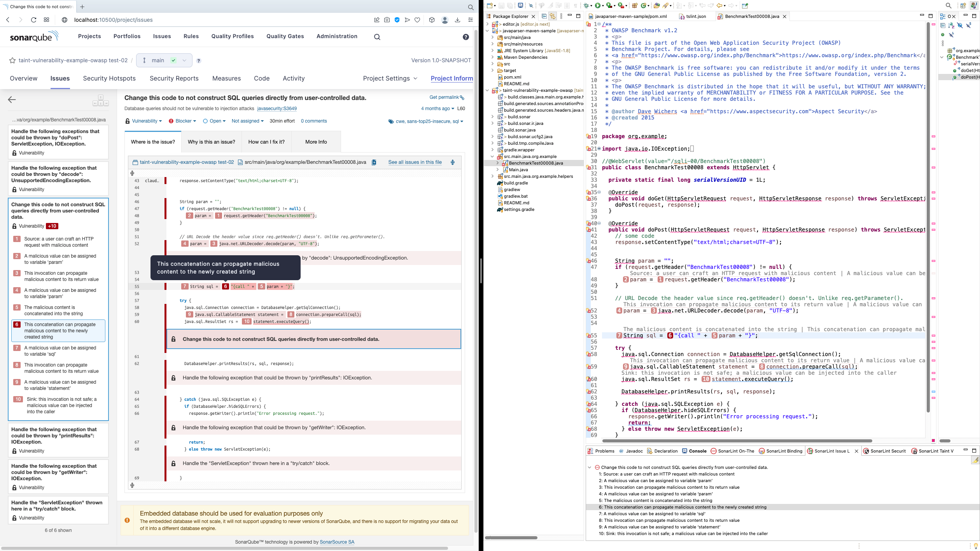
Task: Open the main branch dropdown
Action: (x=164, y=60)
